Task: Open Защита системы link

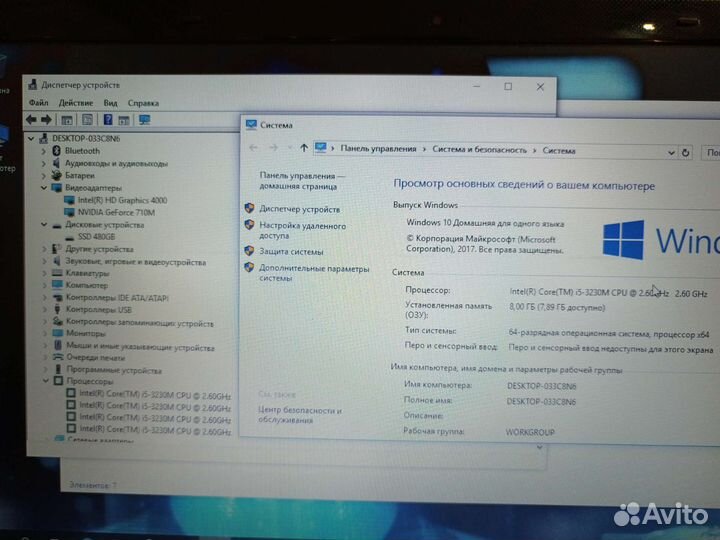Action: click(291, 252)
